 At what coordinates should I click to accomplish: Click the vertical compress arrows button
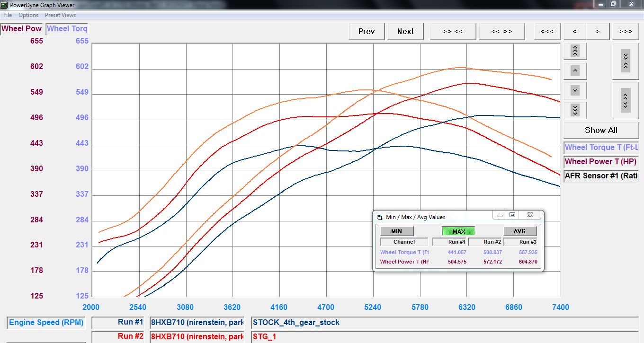pyautogui.click(x=625, y=61)
